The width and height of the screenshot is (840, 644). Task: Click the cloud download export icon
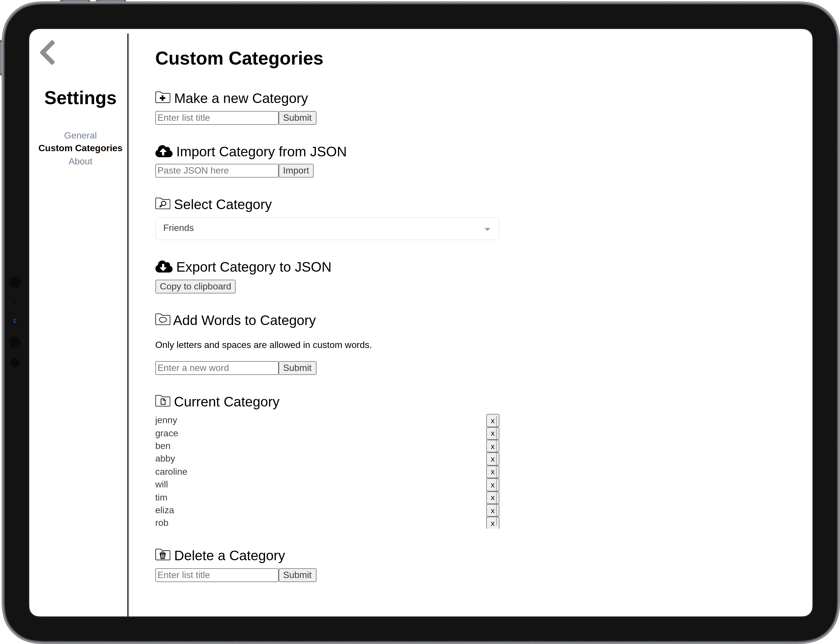coord(164,266)
